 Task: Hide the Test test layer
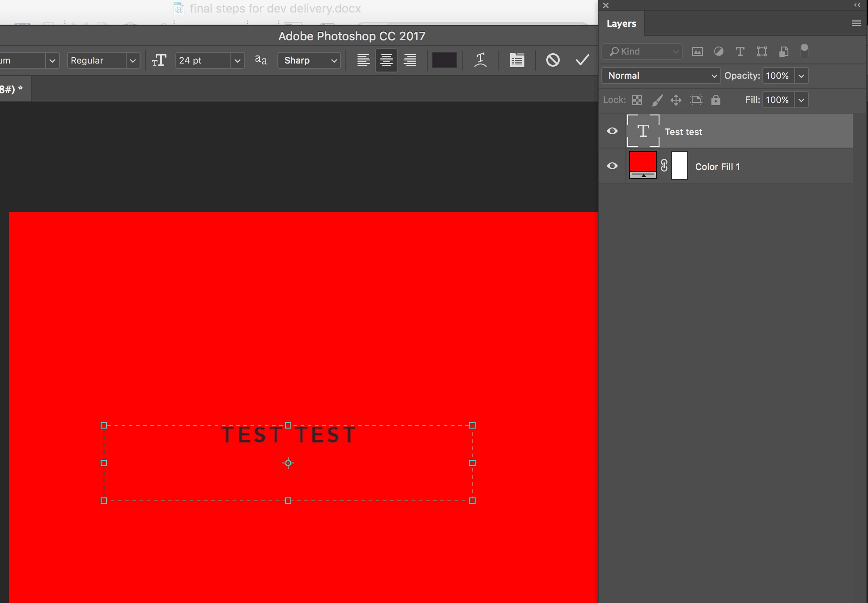612,131
